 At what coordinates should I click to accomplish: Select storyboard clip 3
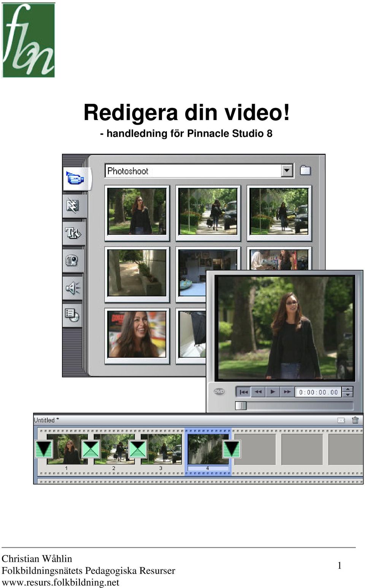coord(161,449)
